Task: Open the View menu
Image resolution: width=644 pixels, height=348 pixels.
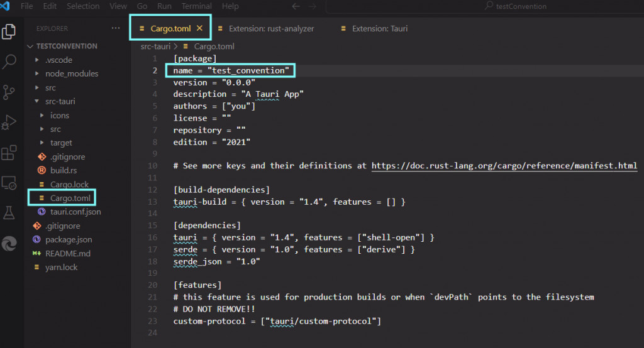Action: click(x=118, y=6)
